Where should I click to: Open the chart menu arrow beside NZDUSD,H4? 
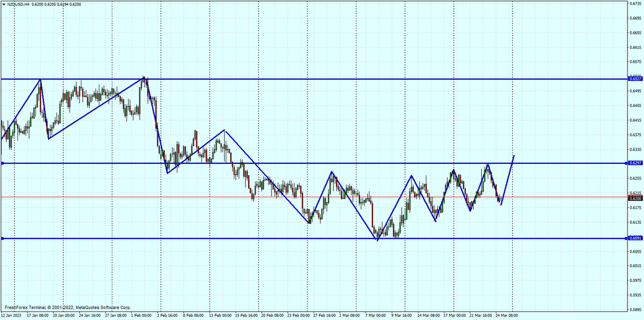pyautogui.click(x=3, y=4)
